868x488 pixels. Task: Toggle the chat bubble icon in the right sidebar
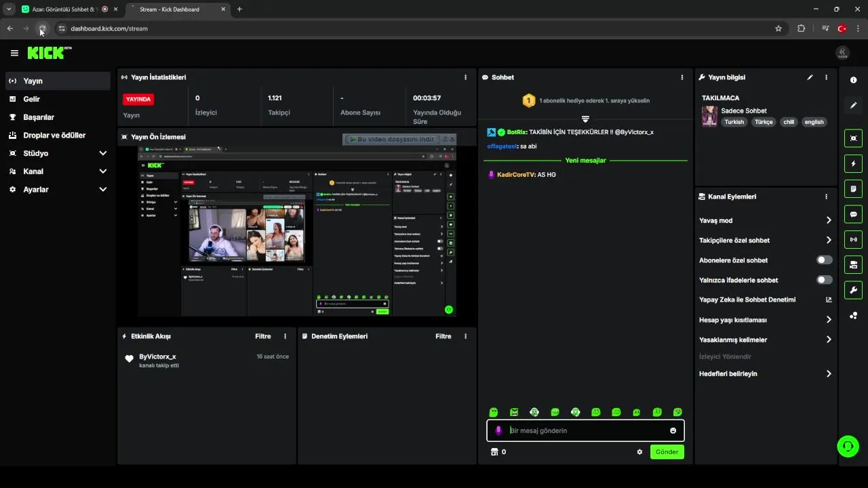(853, 214)
